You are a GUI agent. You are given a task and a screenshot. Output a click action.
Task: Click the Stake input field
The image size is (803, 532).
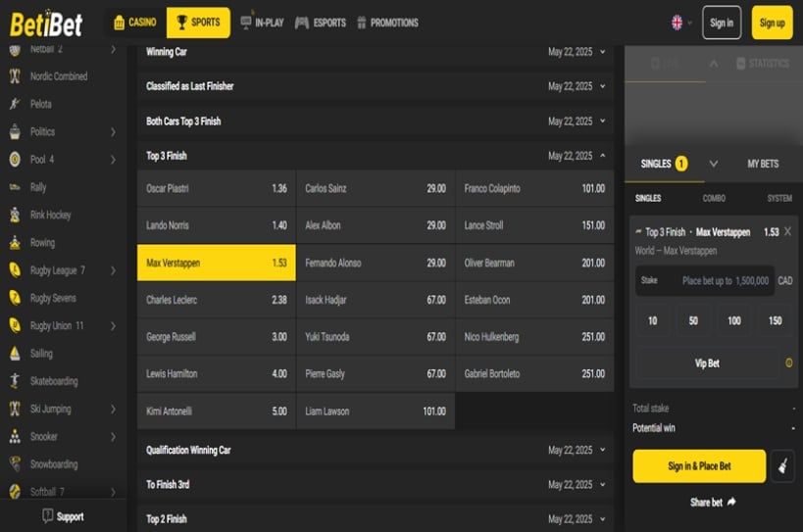[705, 280]
